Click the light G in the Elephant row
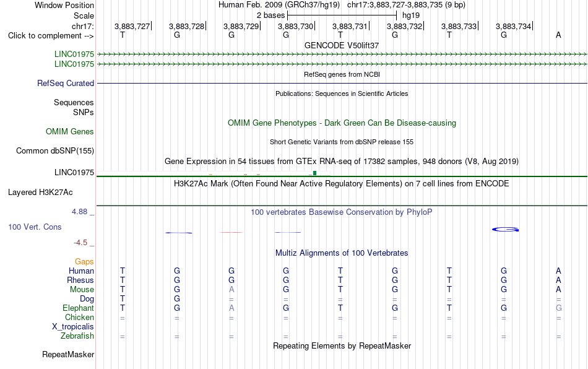 click(559, 308)
